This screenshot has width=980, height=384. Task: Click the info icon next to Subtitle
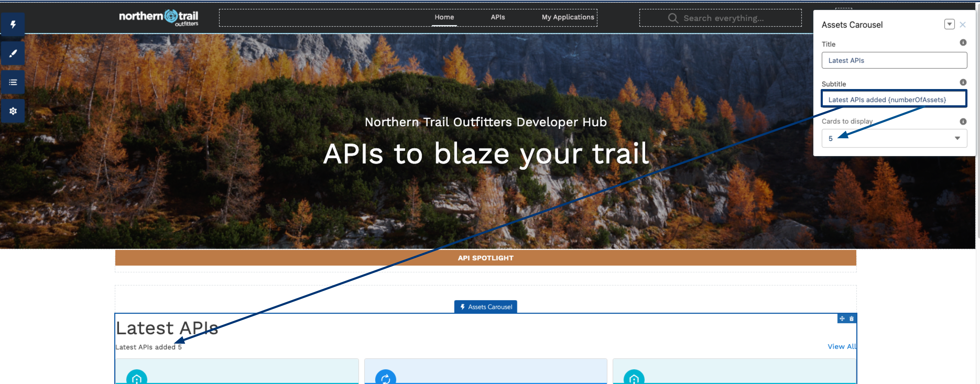(963, 82)
